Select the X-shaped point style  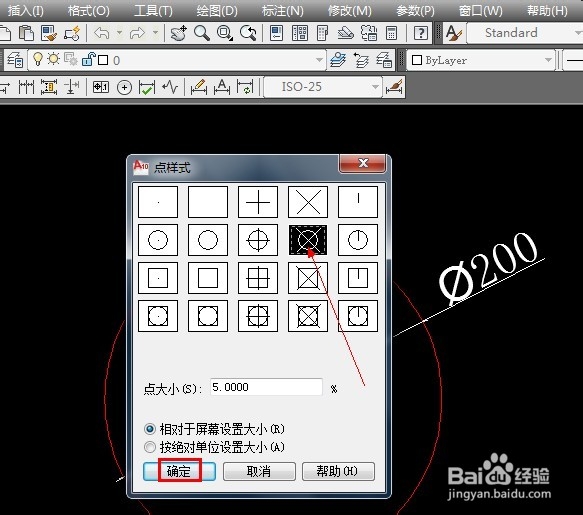pyautogui.click(x=308, y=202)
